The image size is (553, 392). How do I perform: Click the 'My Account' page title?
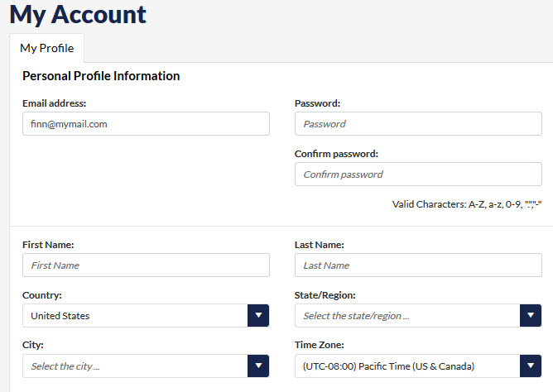point(78,14)
